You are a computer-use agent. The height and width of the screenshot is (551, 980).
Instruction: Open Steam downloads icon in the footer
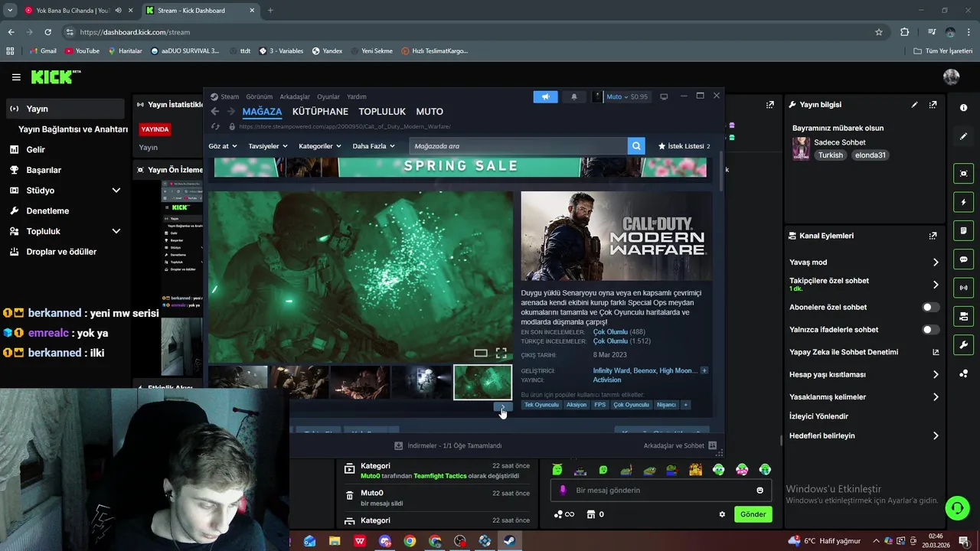tap(398, 445)
